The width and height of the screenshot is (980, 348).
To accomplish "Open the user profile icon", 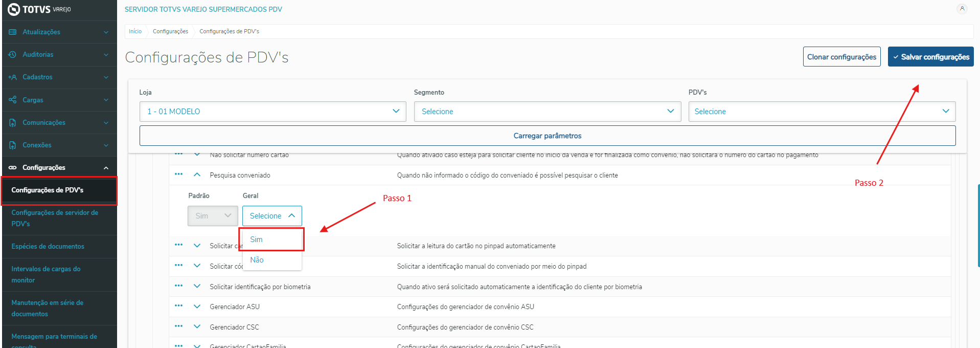I will pos(962,9).
